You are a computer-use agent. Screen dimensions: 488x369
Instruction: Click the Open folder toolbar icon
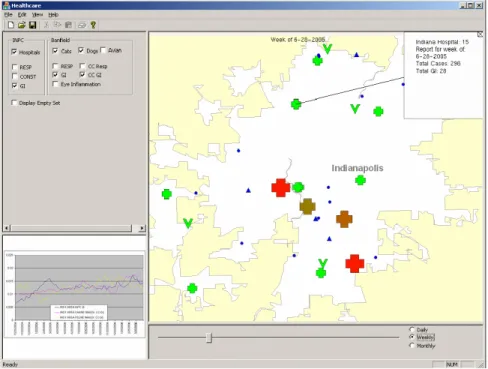click(x=22, y=25)
